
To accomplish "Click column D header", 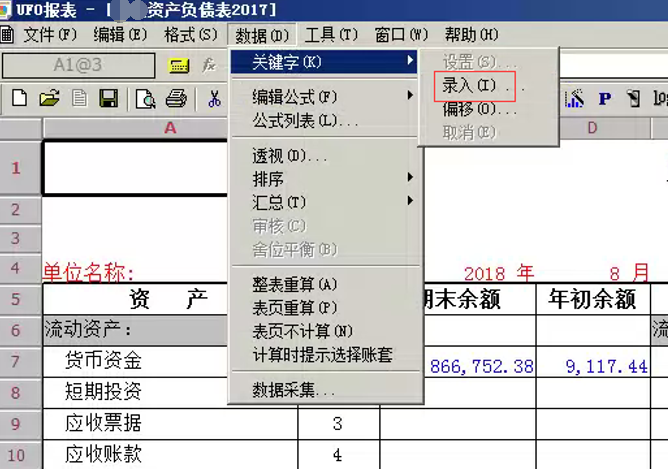I will pyautogui.click(x=591, y=128).
